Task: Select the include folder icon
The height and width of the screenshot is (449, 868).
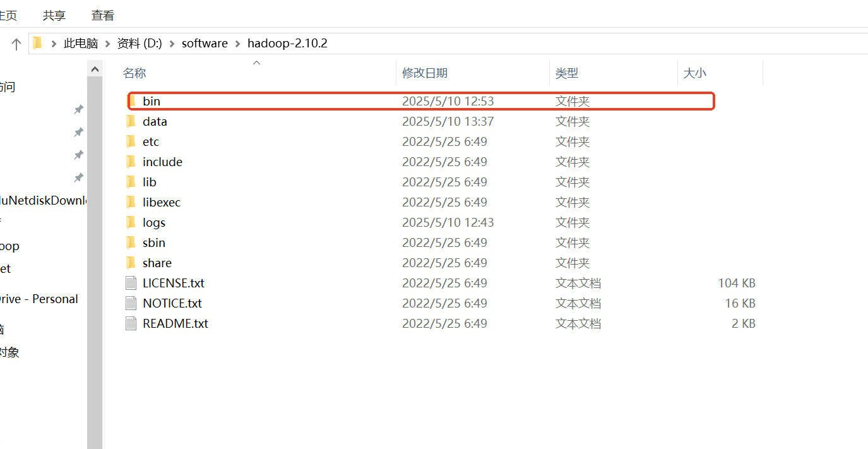Action: click(x=131, y=162)
